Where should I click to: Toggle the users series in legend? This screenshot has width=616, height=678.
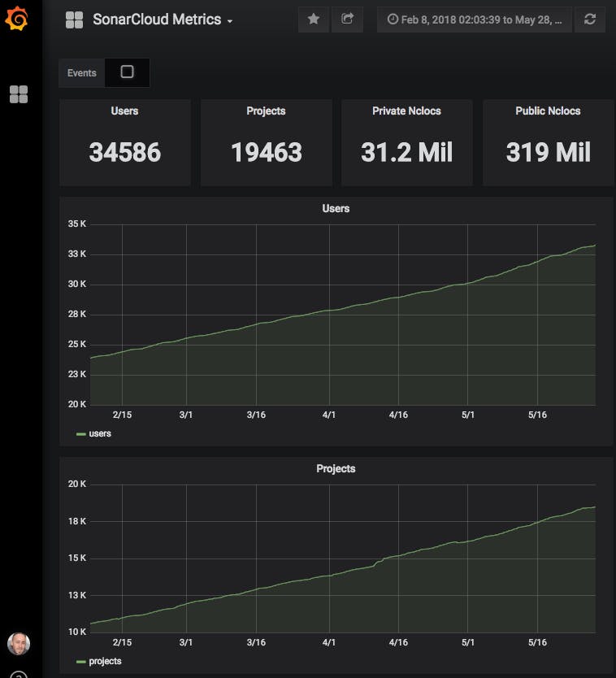tap(100, 433)
